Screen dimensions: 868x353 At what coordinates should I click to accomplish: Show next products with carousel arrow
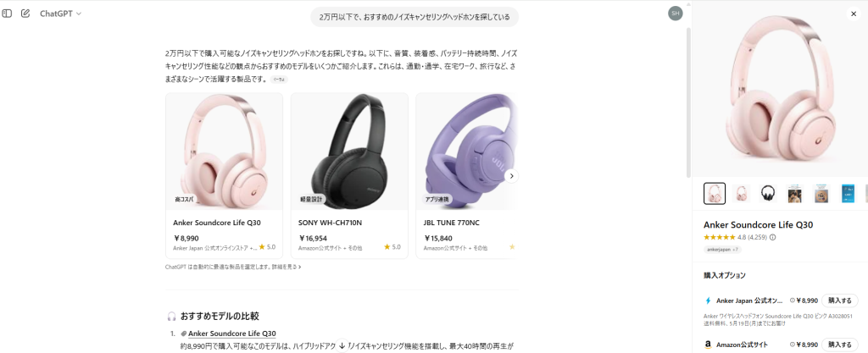tap(511, 176)
